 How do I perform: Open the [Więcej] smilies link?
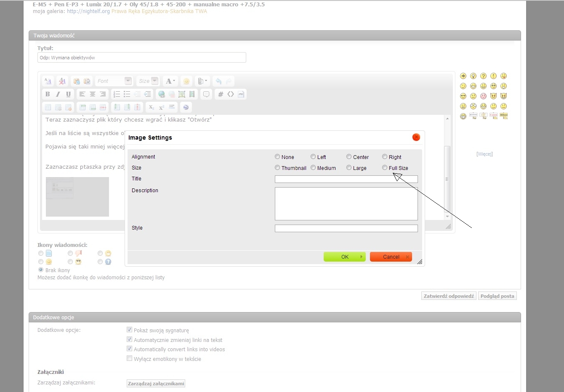point(484,154)
